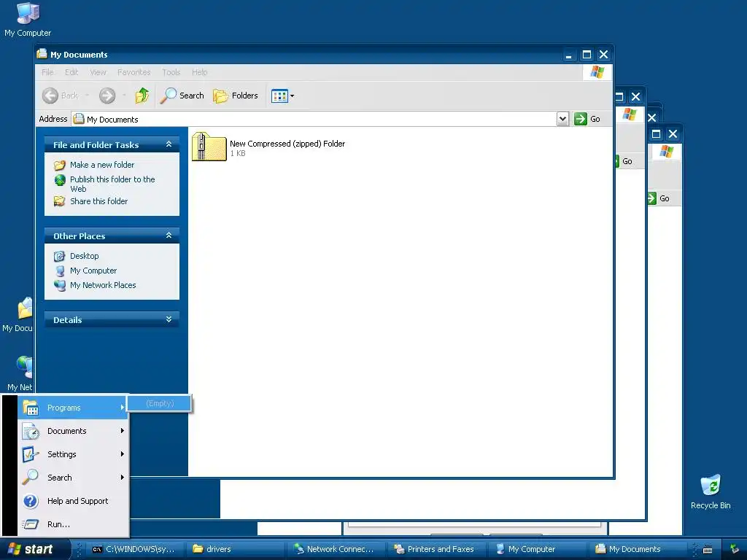Expand the Address bar dropdown
This screenshot has width=747, height=560.
(x=562, y=119)
